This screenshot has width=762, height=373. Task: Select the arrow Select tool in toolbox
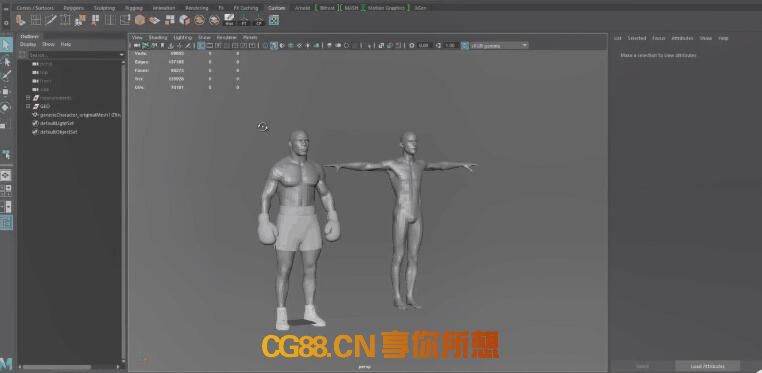coord(6,45)
